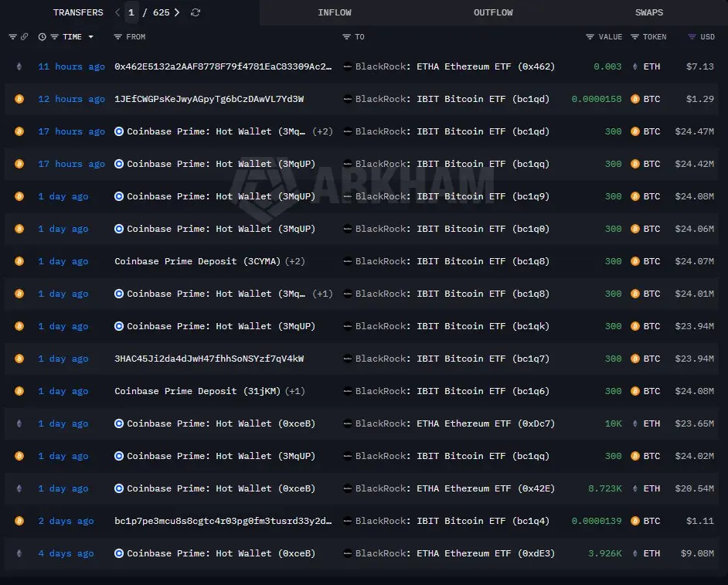Click Coinbase logo in $24.42M row

pyautogui.click(x=119, y=164)
